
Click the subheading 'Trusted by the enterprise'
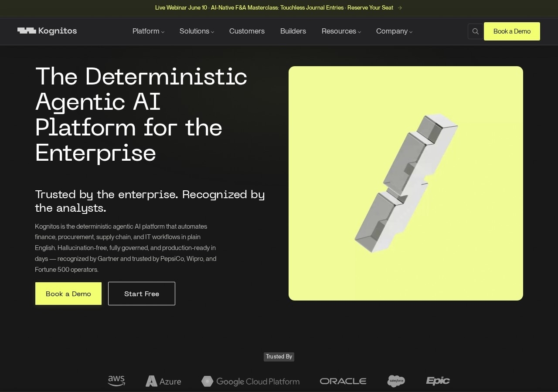[x=150, y=201]
